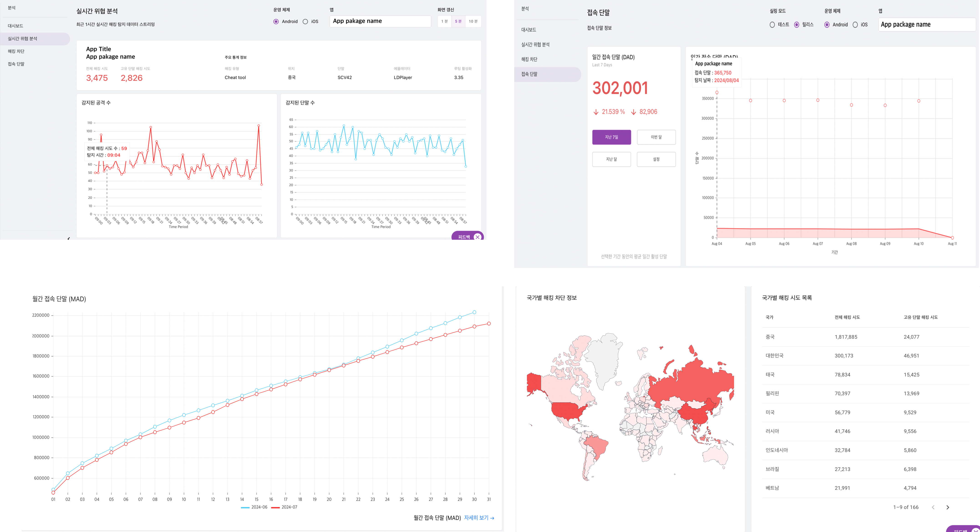Click the 지난 7일 period button
Screen dimensions: 980x532
click(x=611, y=137)
